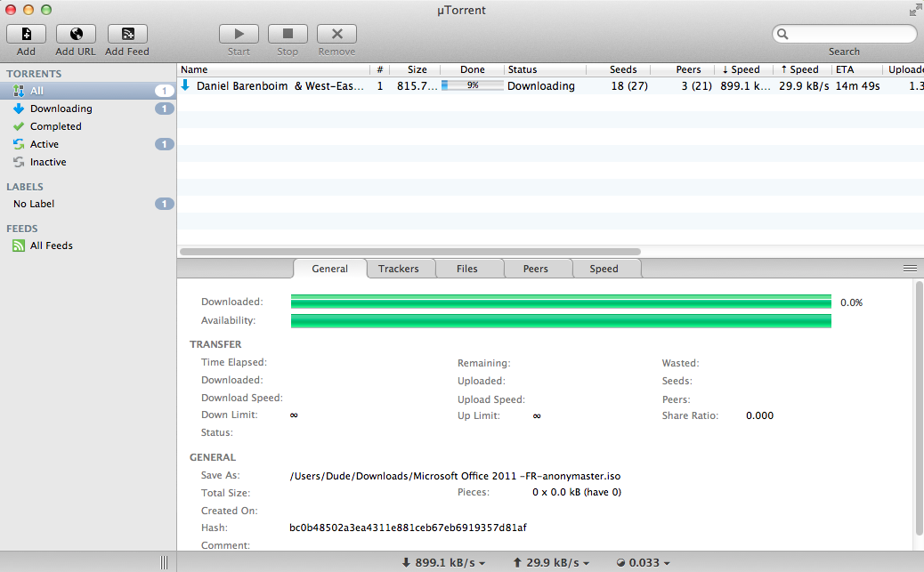Select the Downloading filter in the sidebar
Viewport: 924px width, 572px height.
pos(88,109)
